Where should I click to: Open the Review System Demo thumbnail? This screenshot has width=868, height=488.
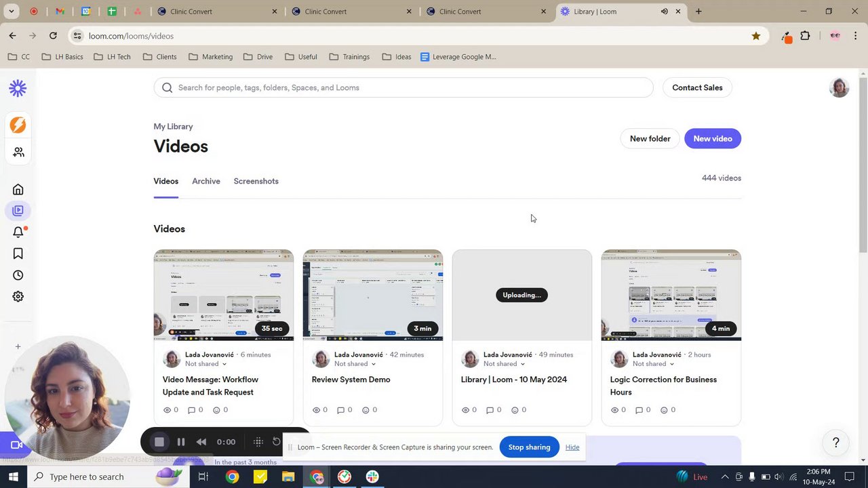373,295
